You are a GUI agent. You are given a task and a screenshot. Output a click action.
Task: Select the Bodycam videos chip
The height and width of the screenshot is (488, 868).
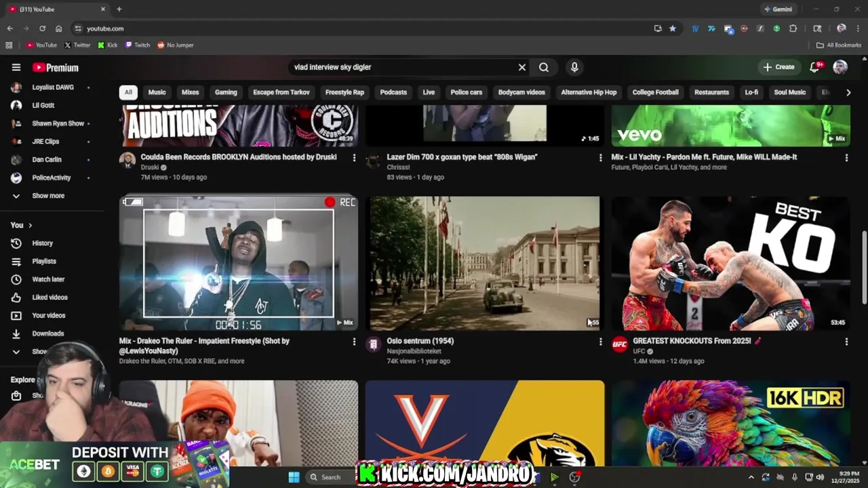tap(521, 92)
